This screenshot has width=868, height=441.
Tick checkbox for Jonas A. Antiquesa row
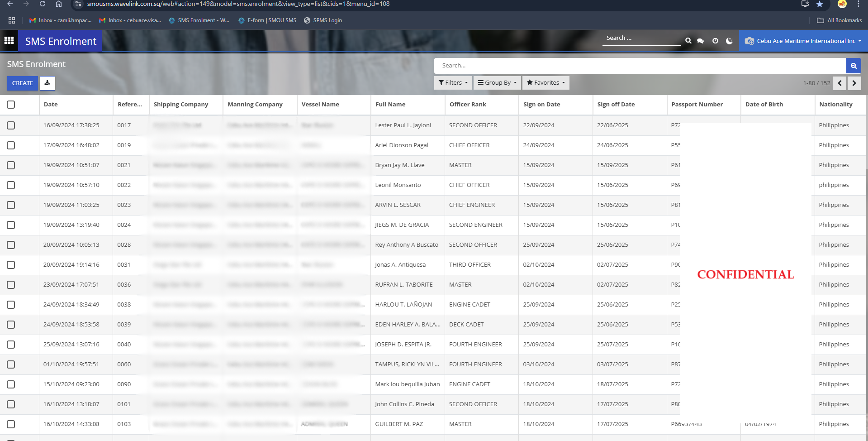(x=11, y=265)
